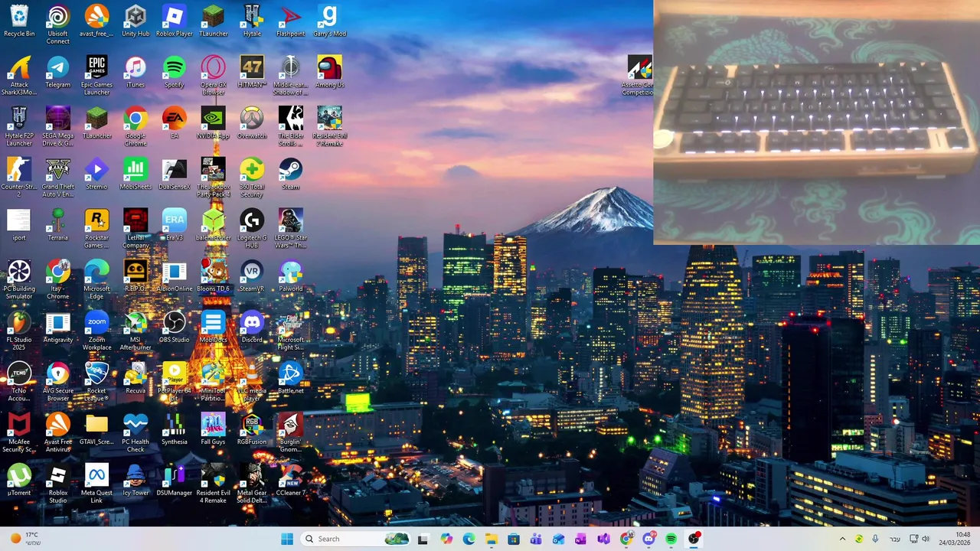The width and height of the screenshot is (980, 551).
Task: Select the Flashpoint desktop icon
Action: pyautogui.click(x=290, y=21)
